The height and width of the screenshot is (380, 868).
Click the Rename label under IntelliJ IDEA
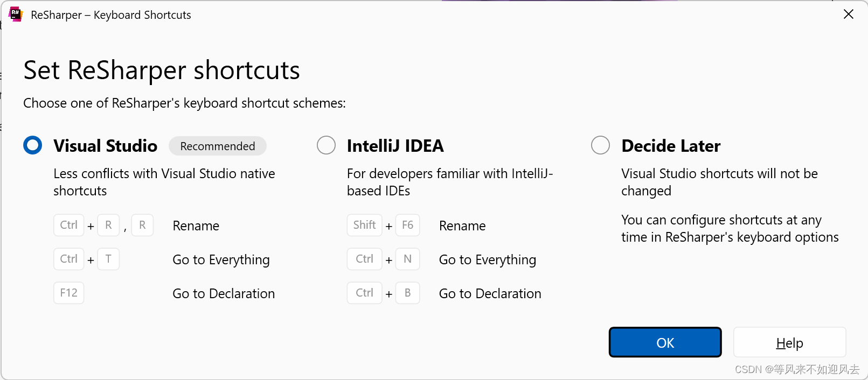462,226
